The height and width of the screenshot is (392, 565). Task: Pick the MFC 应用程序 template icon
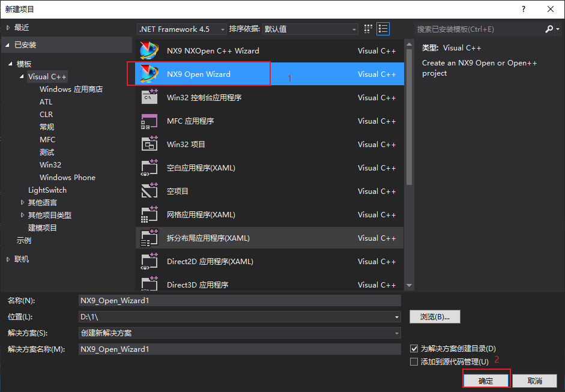(149, 121)
